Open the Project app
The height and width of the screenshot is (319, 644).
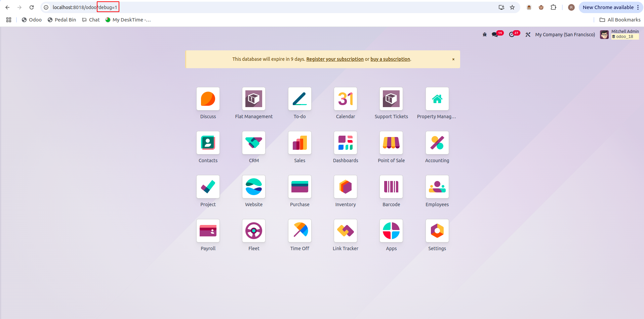(208, 187)
